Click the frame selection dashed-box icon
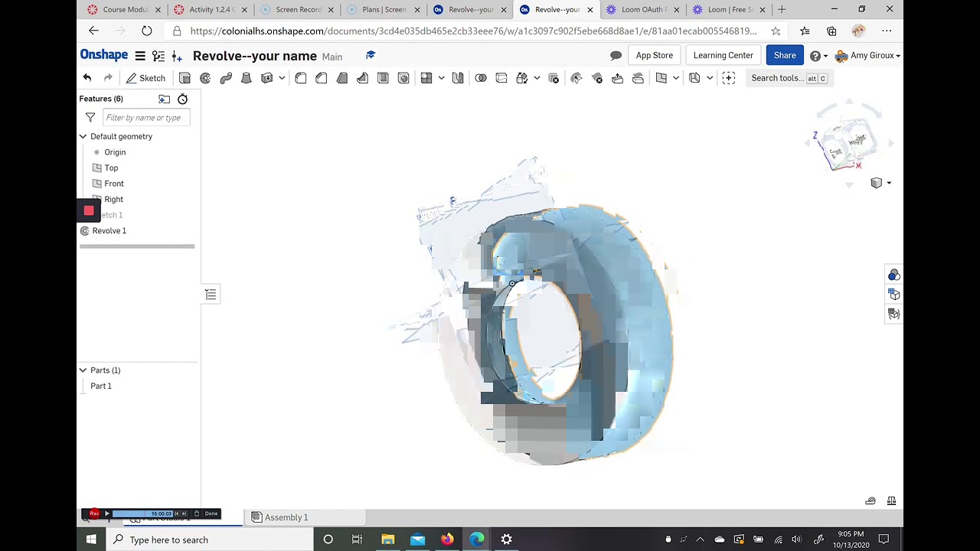The height and width of the screenshot is (551, 980). [x=729, y=78]
